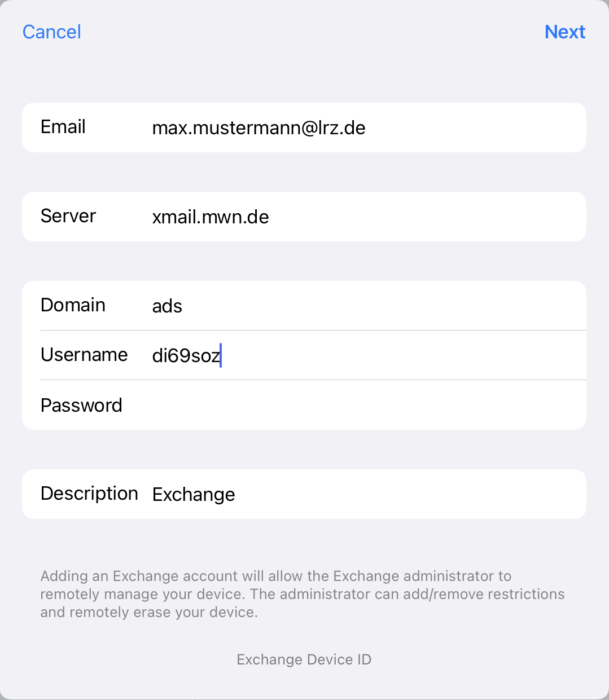Click the Domain field label

click(x=73, y=305)
